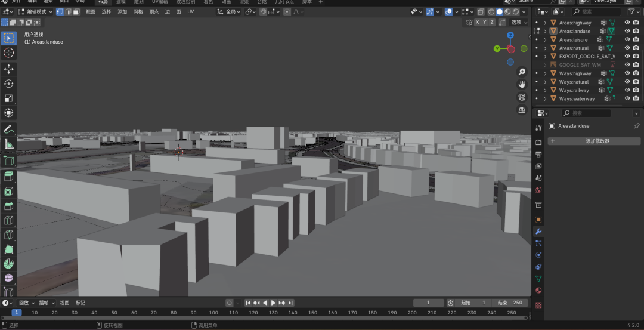Screen dimensions: 644x330
Task: Click the end frame 250 field
Action: [x=510, y=303]
